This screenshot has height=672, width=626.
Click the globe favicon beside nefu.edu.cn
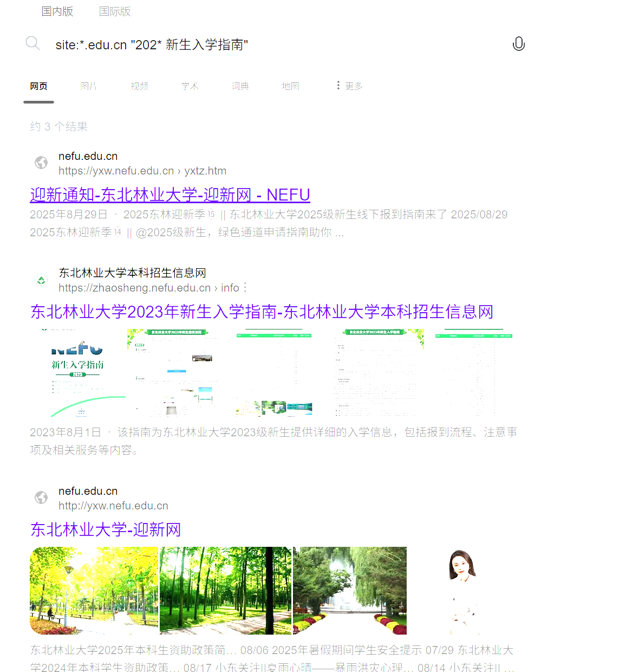41,162
